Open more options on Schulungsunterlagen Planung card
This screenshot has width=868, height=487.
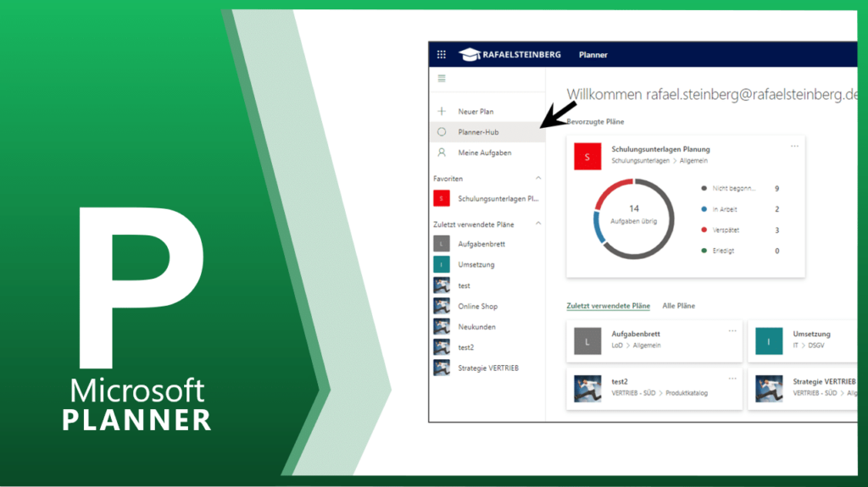[794, 146]
